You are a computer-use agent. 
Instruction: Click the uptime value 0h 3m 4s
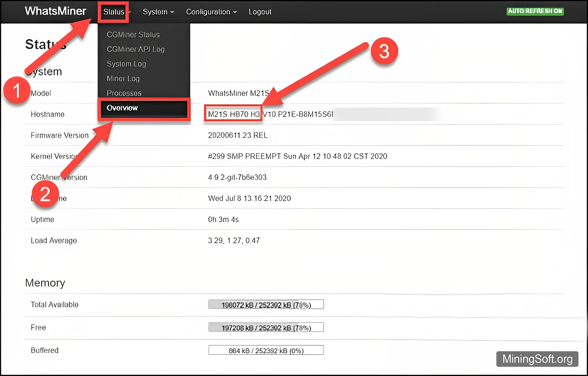point(223,220)
